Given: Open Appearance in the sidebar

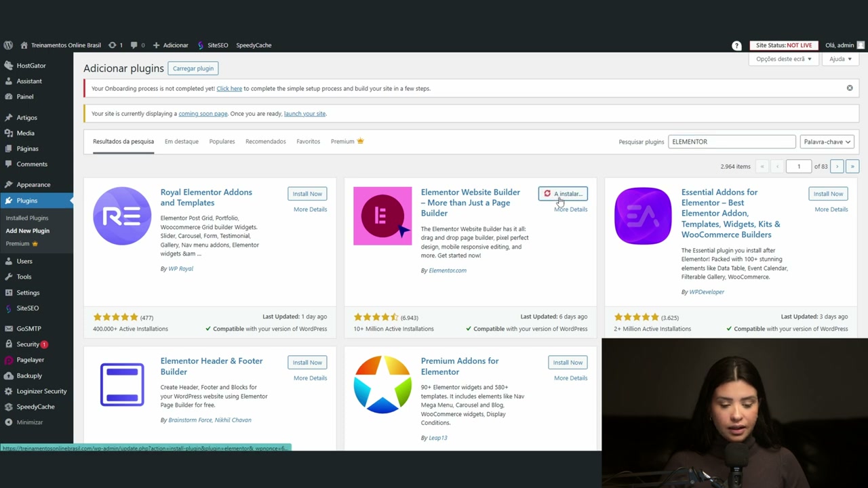Looking at the screenshot, I should pos(33,185).
